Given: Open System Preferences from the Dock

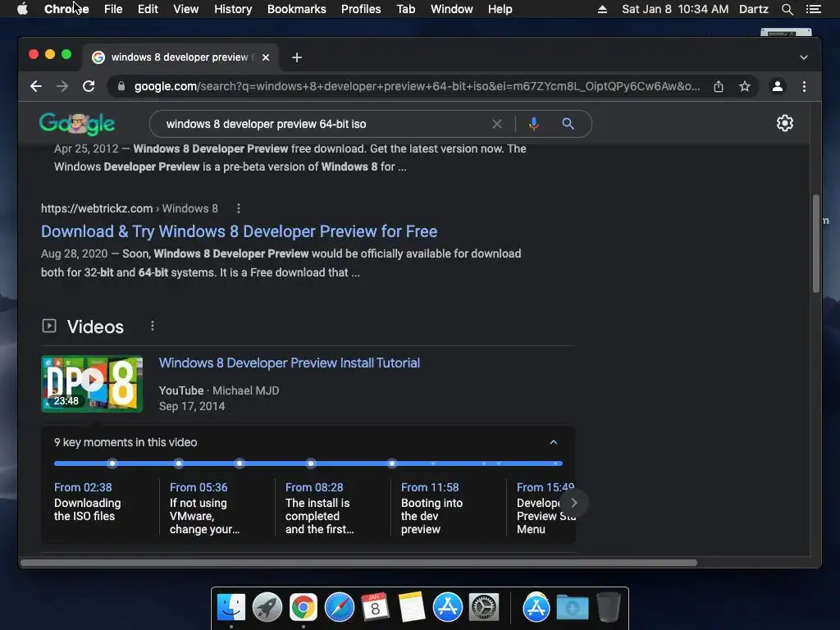Looking at the screenshot, I should 484,608.
